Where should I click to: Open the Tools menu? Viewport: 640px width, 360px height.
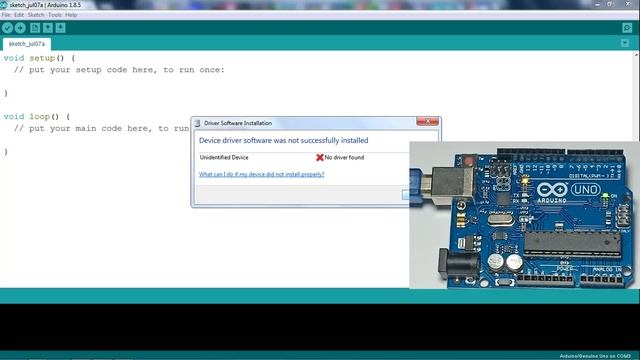coord(55,15)
